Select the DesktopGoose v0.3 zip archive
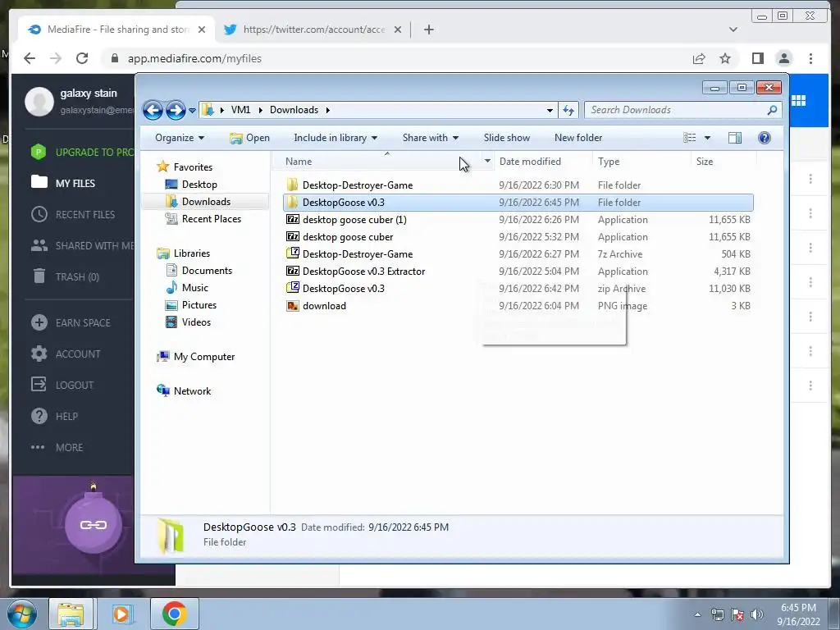This screenshot has height=630, width=840. [x=518, y=288]
